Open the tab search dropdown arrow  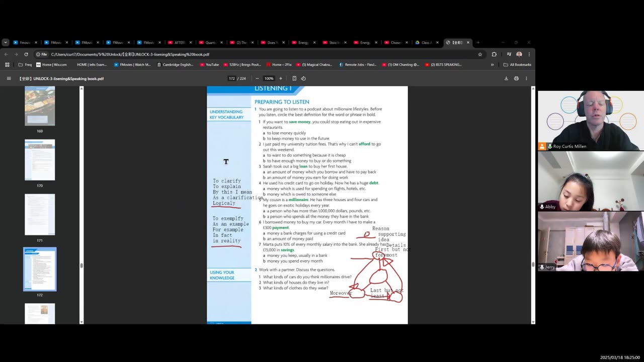(5, 42)
